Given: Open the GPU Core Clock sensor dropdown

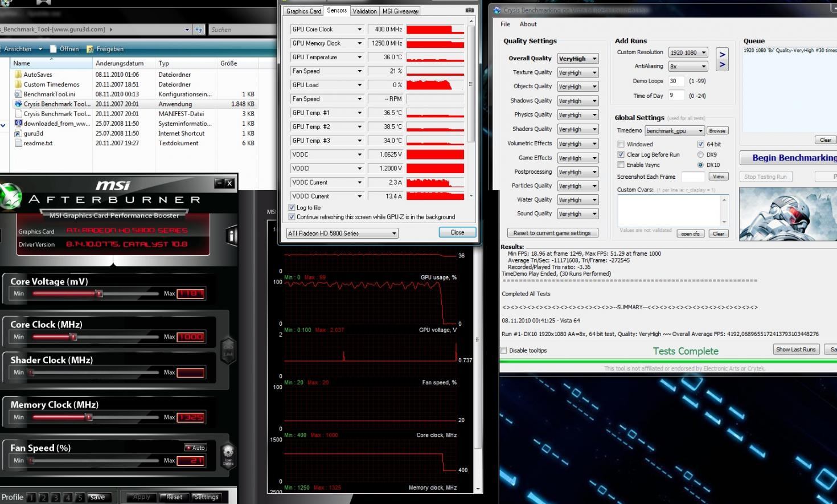Looking at the screenshot, I should (327, 29).
